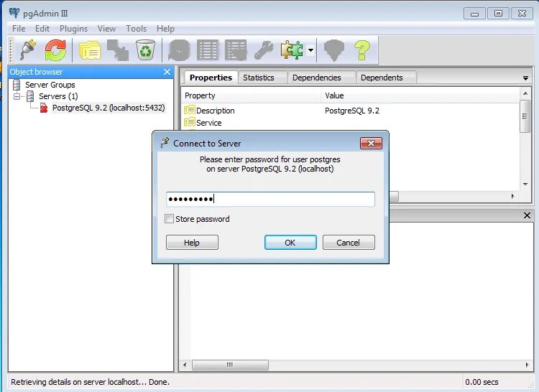Click the pgAdmin elephant title bar icon
Viewport: 539px width, 392px height.
(14, 13)
